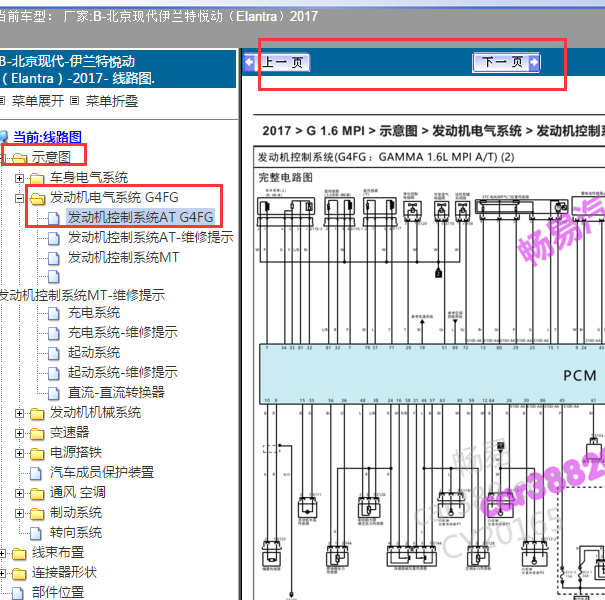Click the 连接器形状 folder icon
605x600 pixels.
click(19, 574)
